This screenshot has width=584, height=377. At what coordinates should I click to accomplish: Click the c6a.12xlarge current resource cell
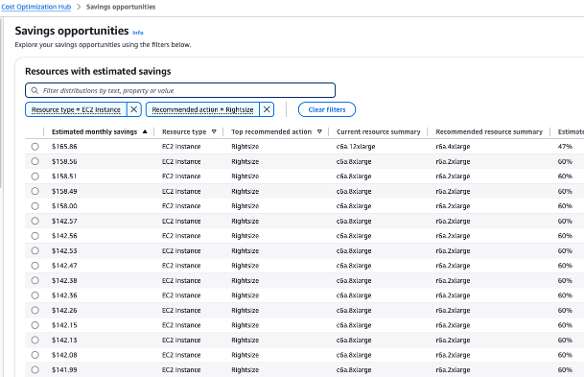[x=356, y=147]
